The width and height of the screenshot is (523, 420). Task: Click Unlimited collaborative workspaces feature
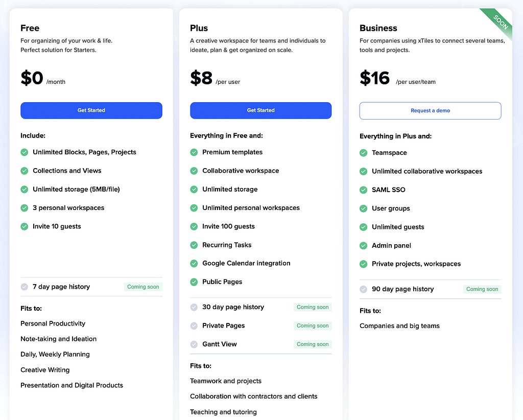(x=427, y=172)
